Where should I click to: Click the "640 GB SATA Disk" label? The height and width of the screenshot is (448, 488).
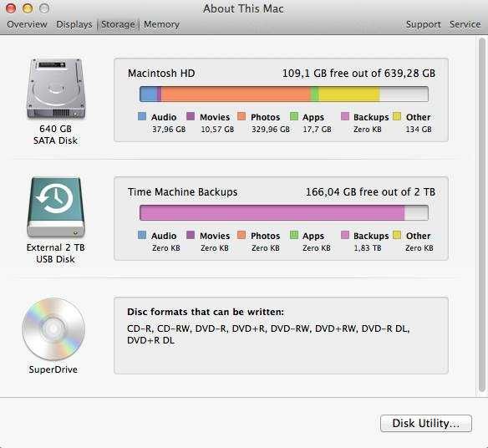[55, 135]
